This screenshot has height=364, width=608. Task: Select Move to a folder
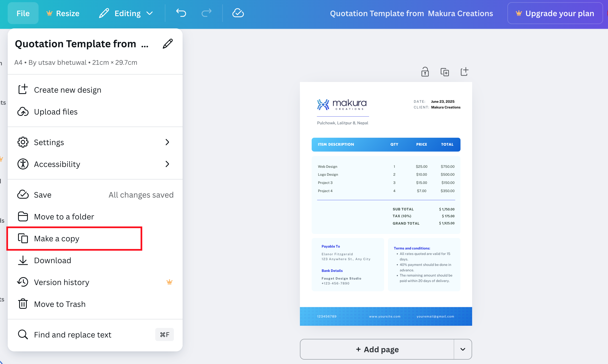point(95,217)
